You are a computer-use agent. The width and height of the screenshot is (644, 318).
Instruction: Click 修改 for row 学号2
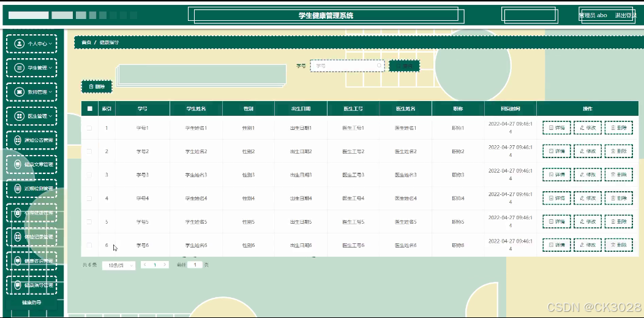pos(588,151)
